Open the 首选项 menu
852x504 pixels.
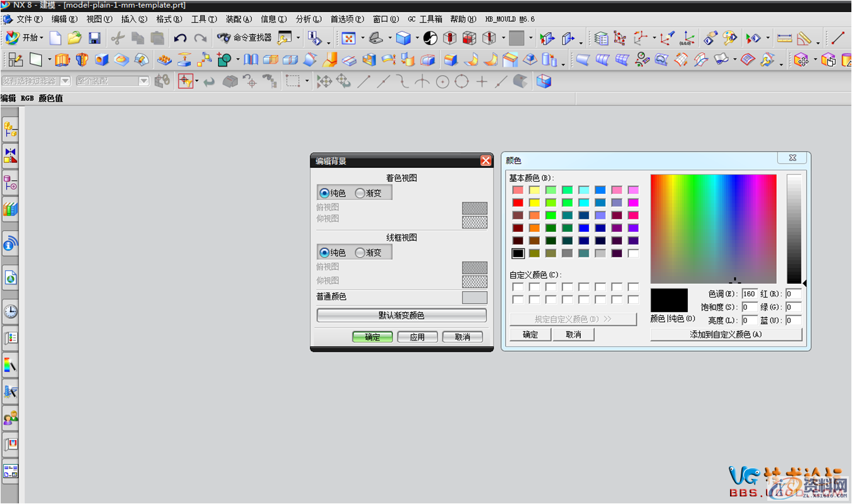click(347, 19)
